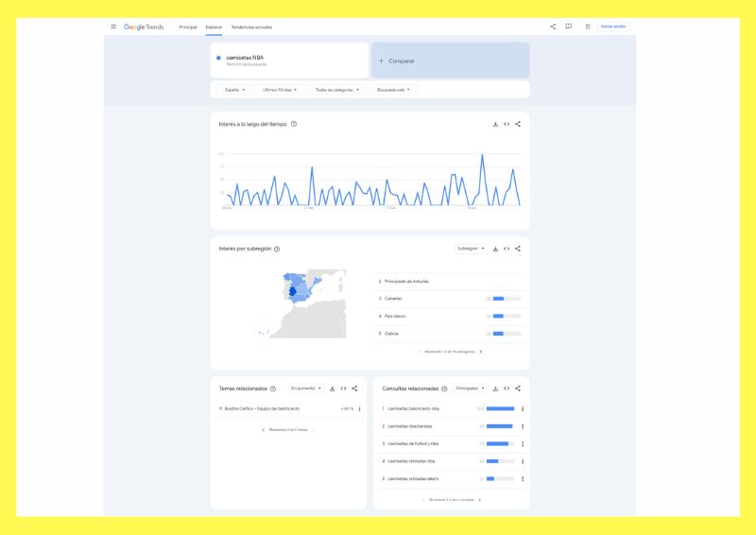Click help icon beside Interés por subregión
This screenshot has width=756, height=535.
277,249
